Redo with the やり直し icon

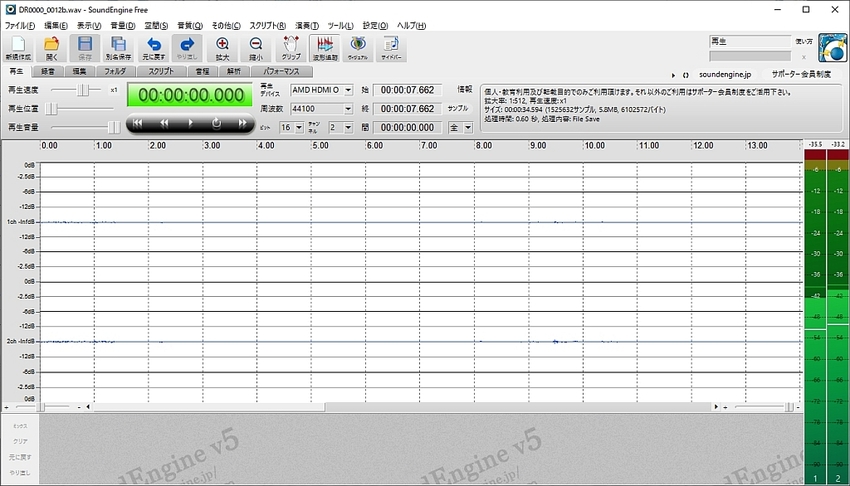click(x=187, y=48)
